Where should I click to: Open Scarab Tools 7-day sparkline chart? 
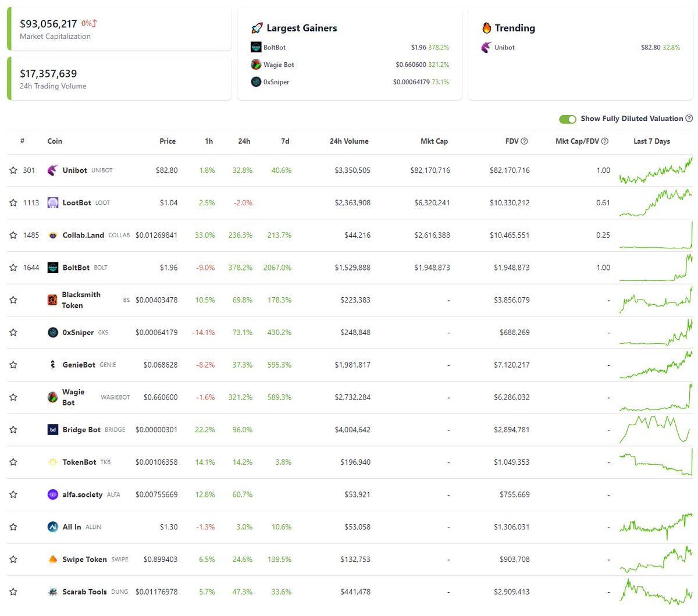coord(656,592)
